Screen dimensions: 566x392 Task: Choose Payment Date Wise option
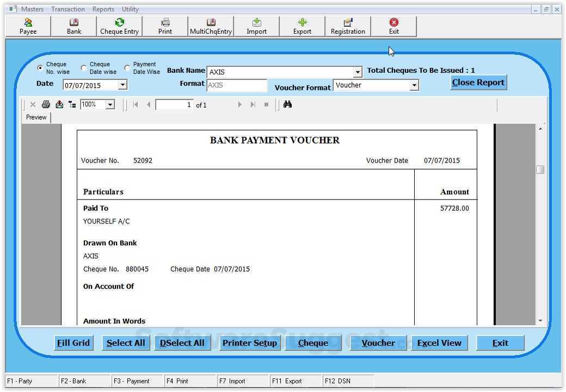pyautogui.click(x=127, y=67)
